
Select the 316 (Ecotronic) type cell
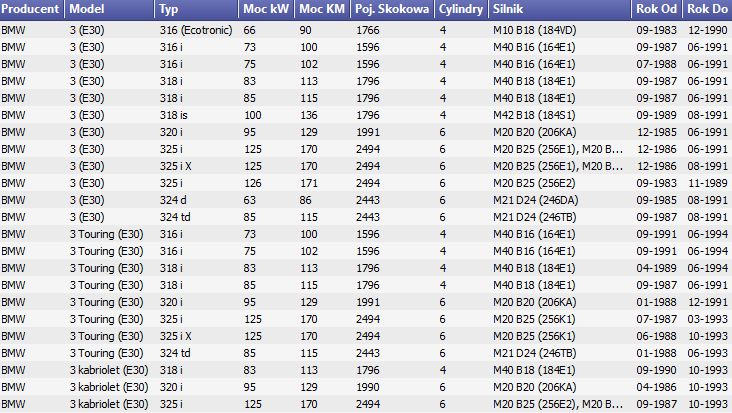point(196,30)
